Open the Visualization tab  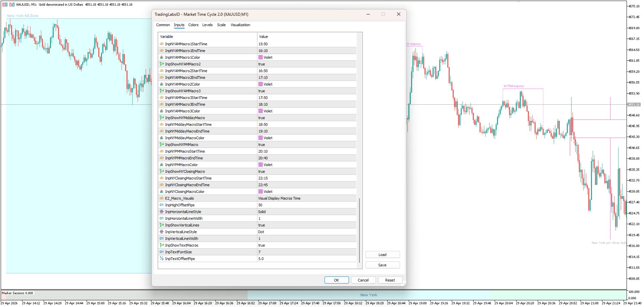click(240, 25)
